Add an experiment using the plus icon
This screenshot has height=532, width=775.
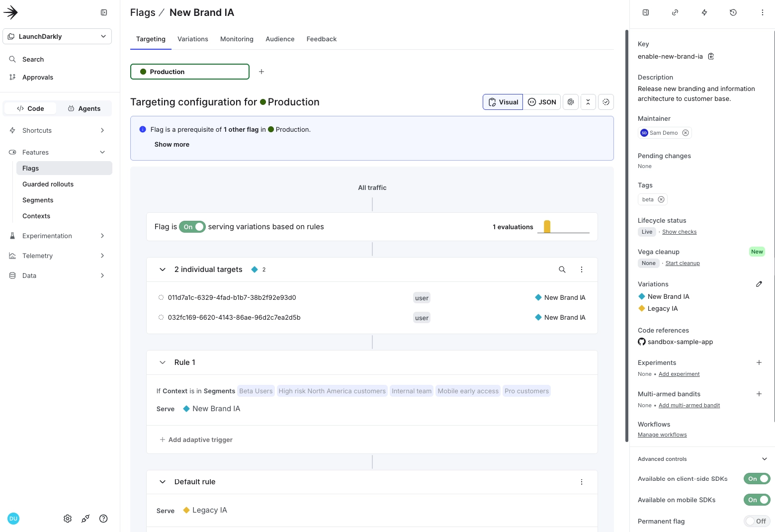(759, 362)
